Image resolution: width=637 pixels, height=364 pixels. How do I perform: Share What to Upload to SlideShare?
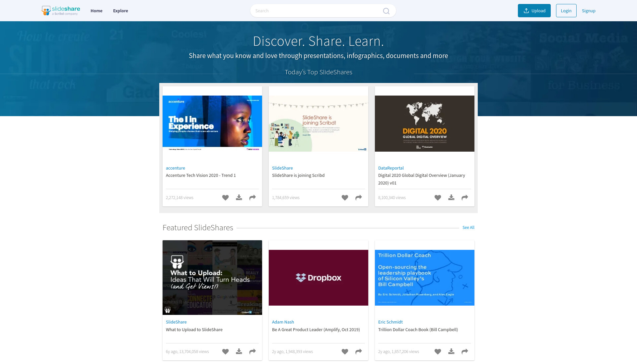click(252, 352)
